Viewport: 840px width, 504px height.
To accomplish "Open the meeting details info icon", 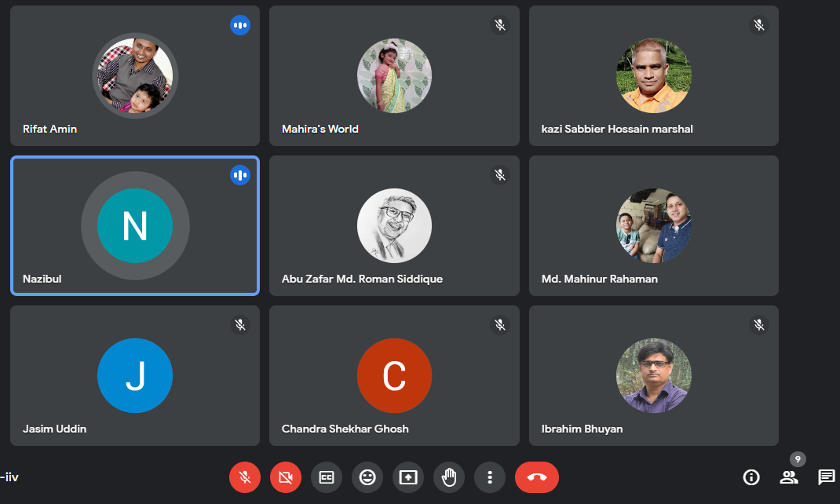I will [751, 477].
